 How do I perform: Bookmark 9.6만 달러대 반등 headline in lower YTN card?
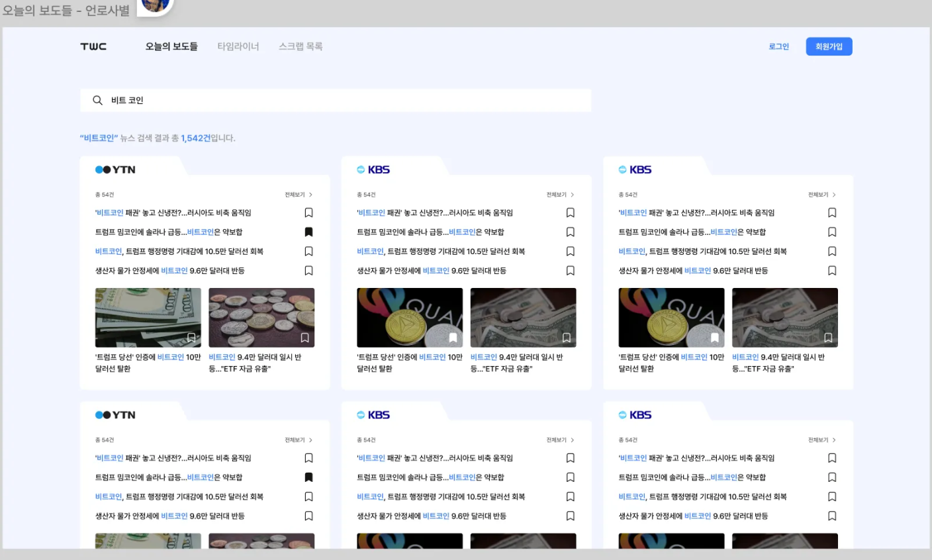click(x=308, y=516)
